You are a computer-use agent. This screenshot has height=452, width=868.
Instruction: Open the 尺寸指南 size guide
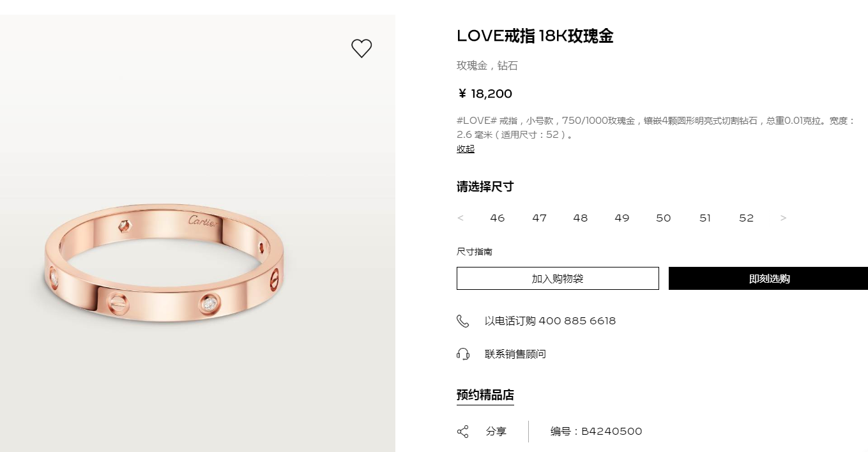[475, 252]
